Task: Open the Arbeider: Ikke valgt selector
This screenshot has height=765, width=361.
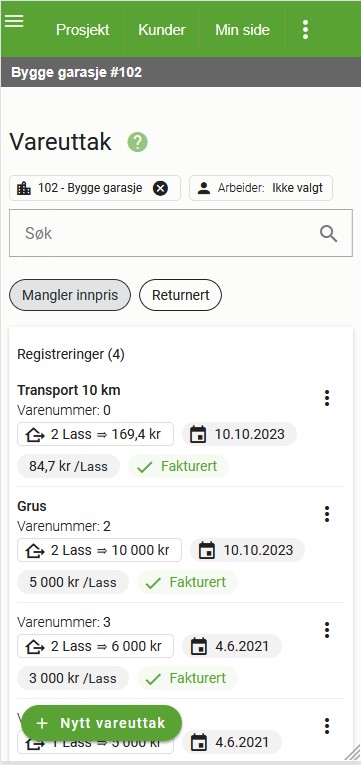Action: (261, 188)
